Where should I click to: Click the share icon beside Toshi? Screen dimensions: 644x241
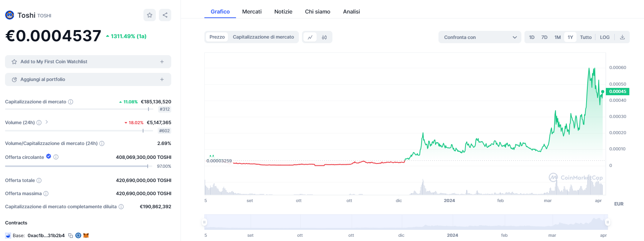(165, 15)
